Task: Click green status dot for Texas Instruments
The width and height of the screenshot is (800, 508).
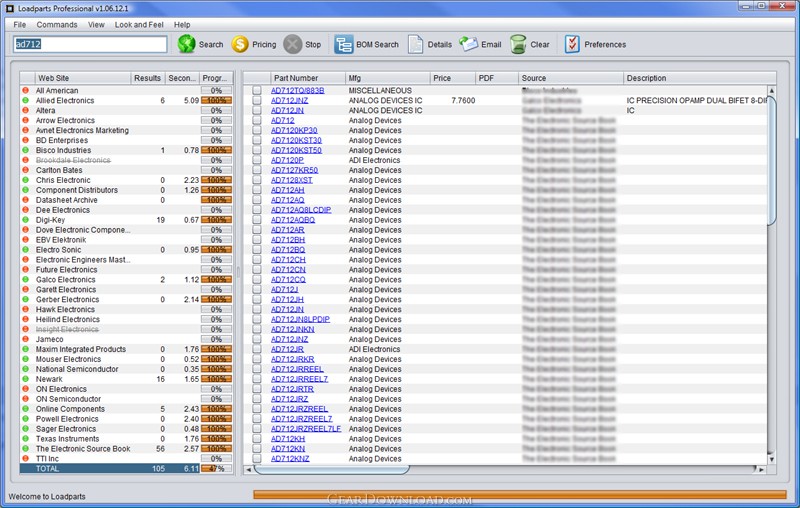Action: click(26, 439)
